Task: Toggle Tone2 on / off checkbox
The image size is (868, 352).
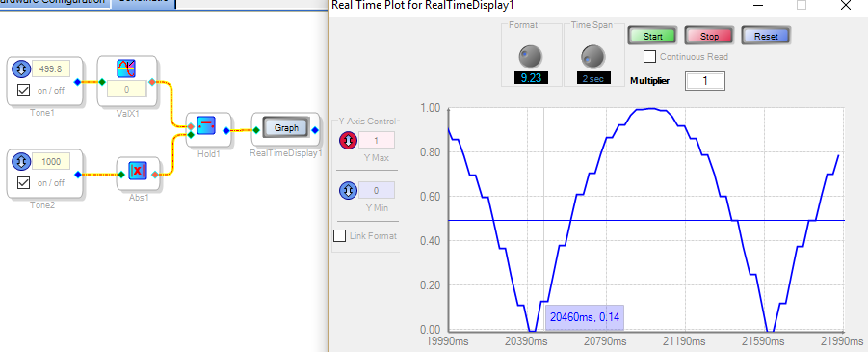Action: coord(23,182)
